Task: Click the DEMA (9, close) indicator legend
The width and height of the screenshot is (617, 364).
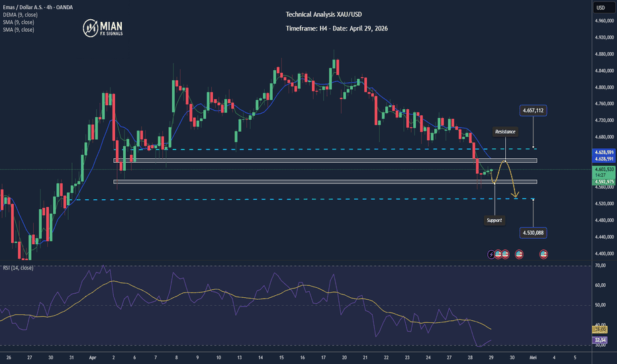Action: point(20,15)
